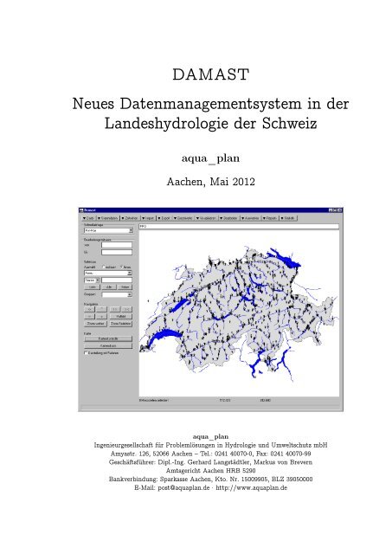Click the right arrow navigation button
The width and height of the screenshot is (392, 554).
pyautogui.click(x=89, y=317)
